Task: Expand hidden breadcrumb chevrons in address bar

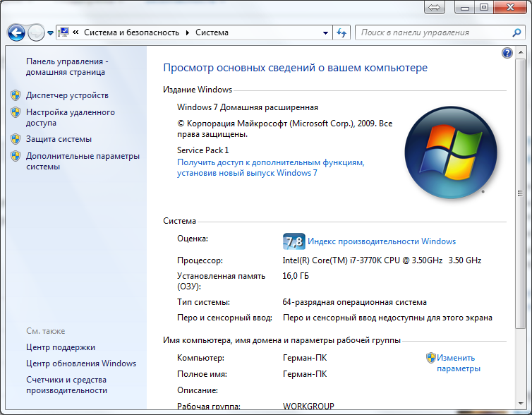Action: pos(75,32)
